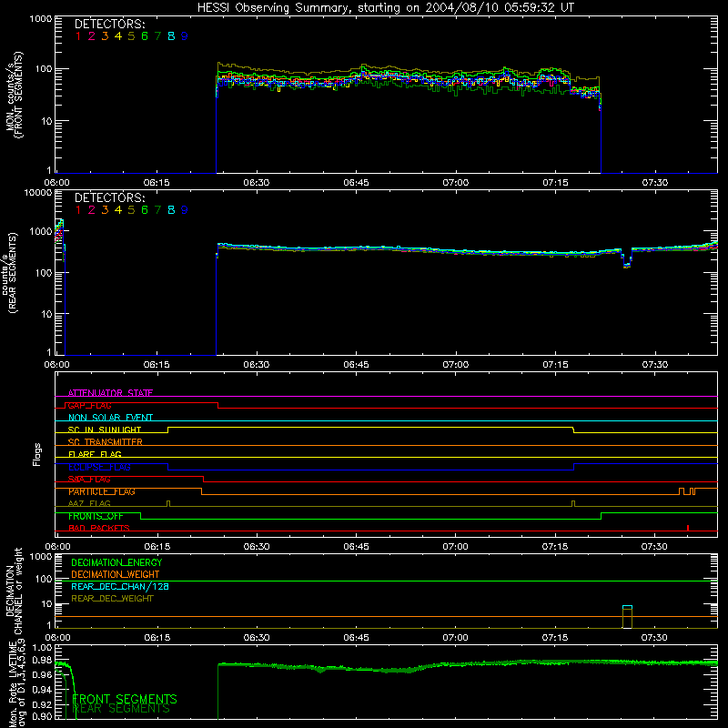
Task: Click the vertical Flags axis title
Action: click(37, 455)
